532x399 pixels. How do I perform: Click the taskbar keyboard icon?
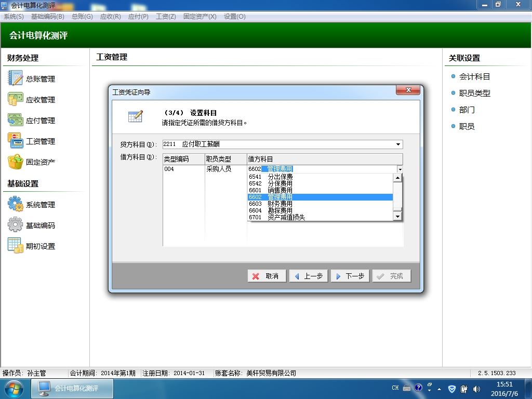[x=407, y=388]
